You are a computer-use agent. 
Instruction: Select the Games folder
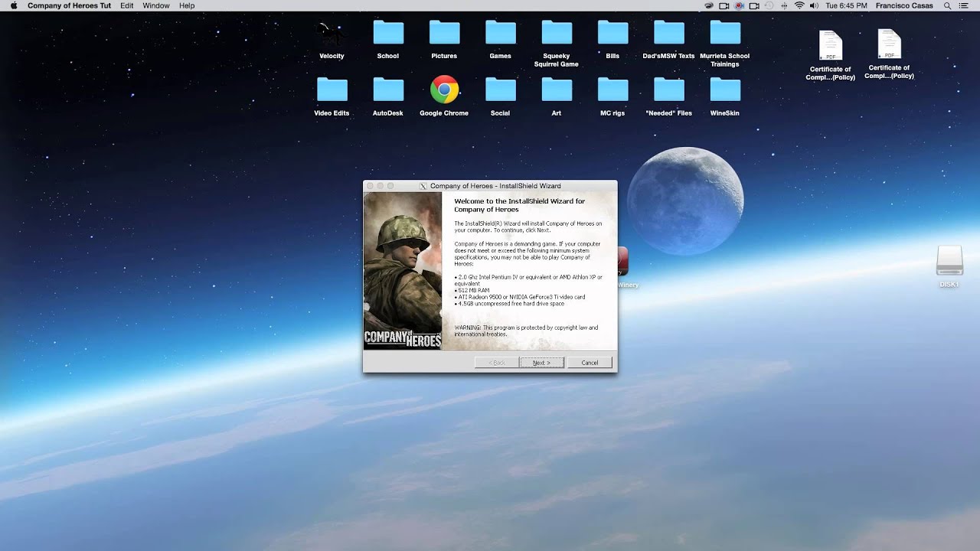(500, 34)
